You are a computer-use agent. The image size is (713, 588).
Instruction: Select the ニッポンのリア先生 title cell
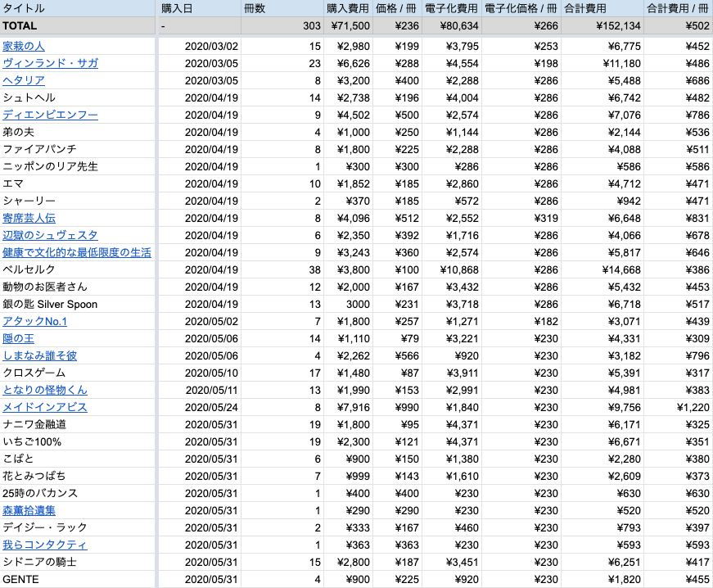(78, 166)
